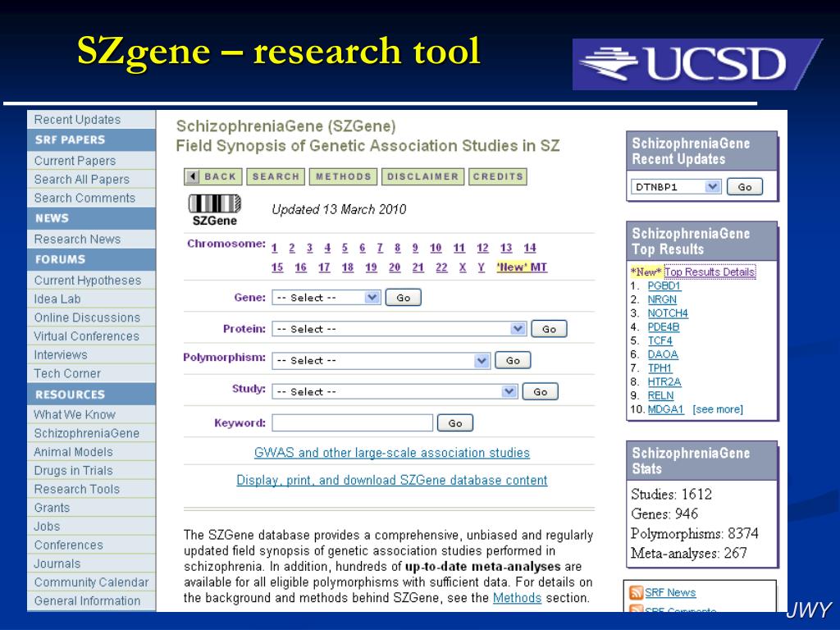Focus the Keyword input field

click(x=352, y=422)
